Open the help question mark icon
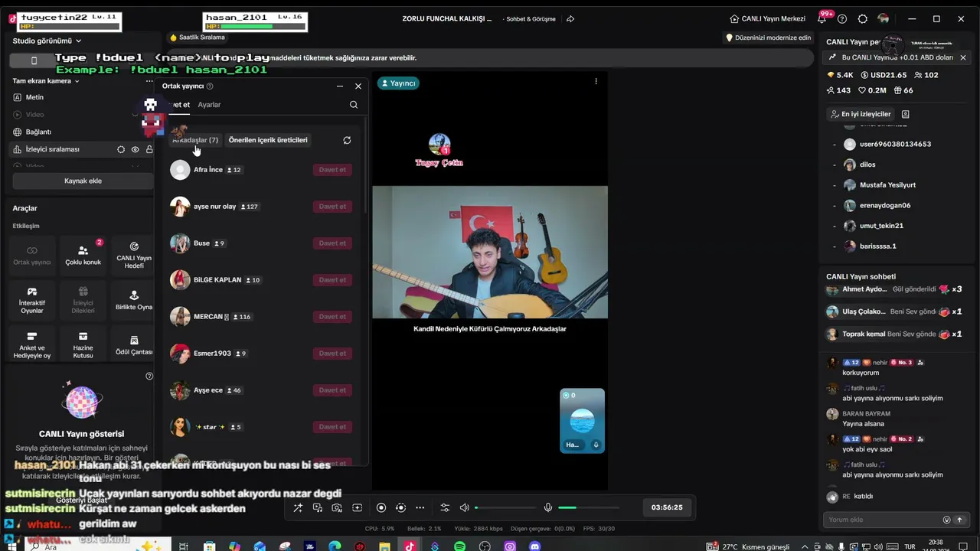Viewport: 980px width, 551px height. [x=842, y=18]
